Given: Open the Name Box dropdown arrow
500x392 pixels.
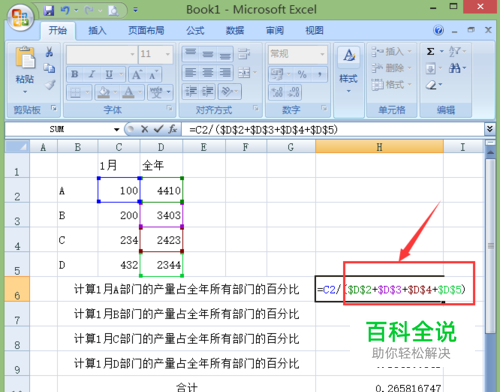Looking at the screenshot, I should [116, 129].
